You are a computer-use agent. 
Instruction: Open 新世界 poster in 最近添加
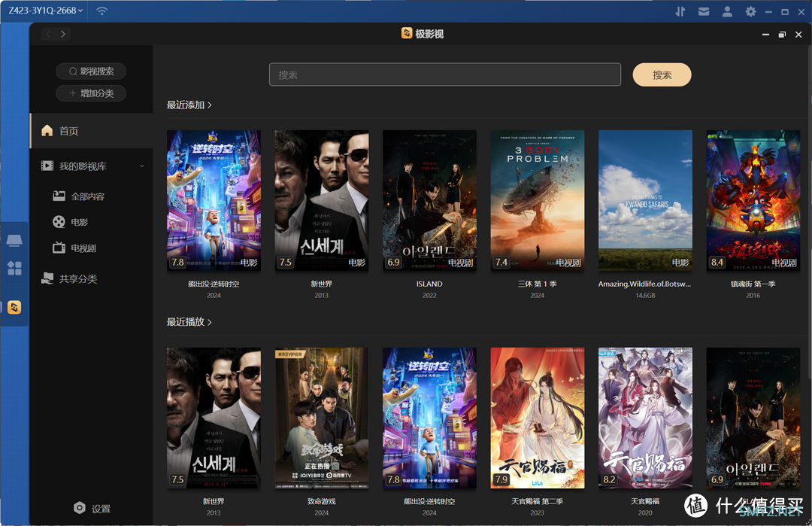tap(322, 200)
